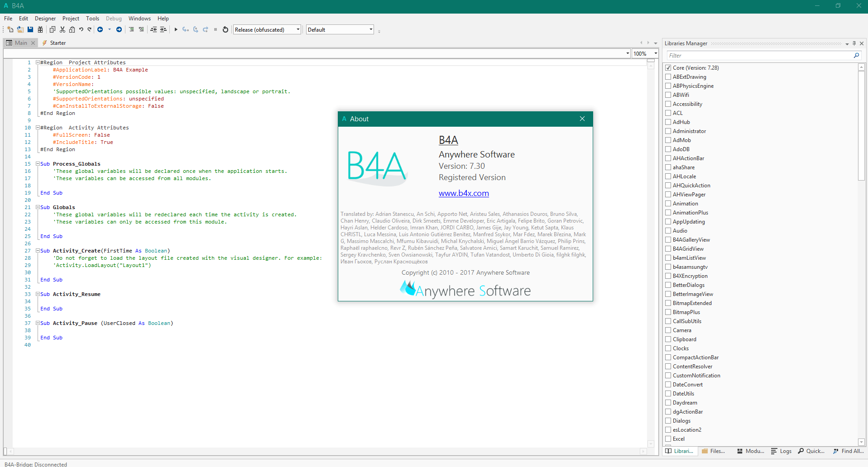Enable the AdMob library
868x467 pixels.
(668, 140)
